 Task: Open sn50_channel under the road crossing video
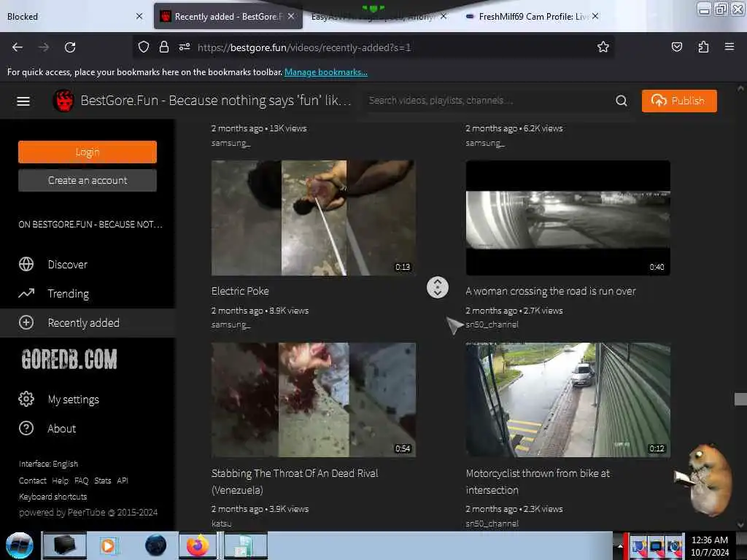pos(492,324)
